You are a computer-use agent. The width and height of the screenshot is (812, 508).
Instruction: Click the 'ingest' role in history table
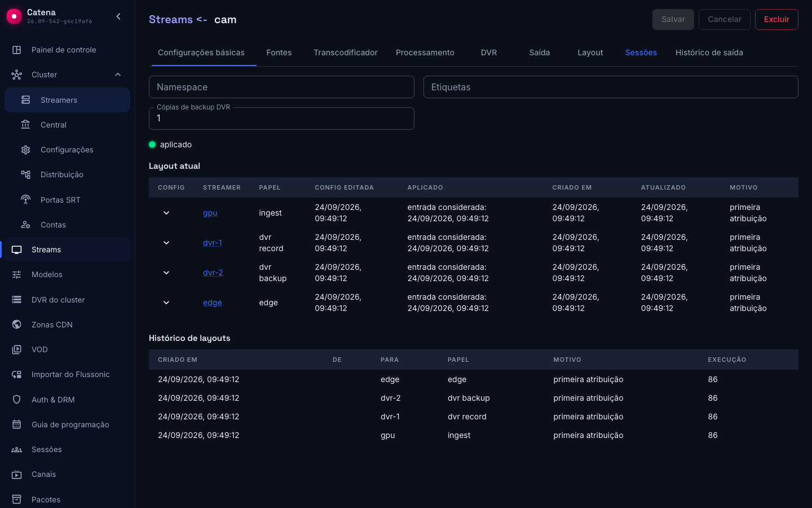click(459, 435)
